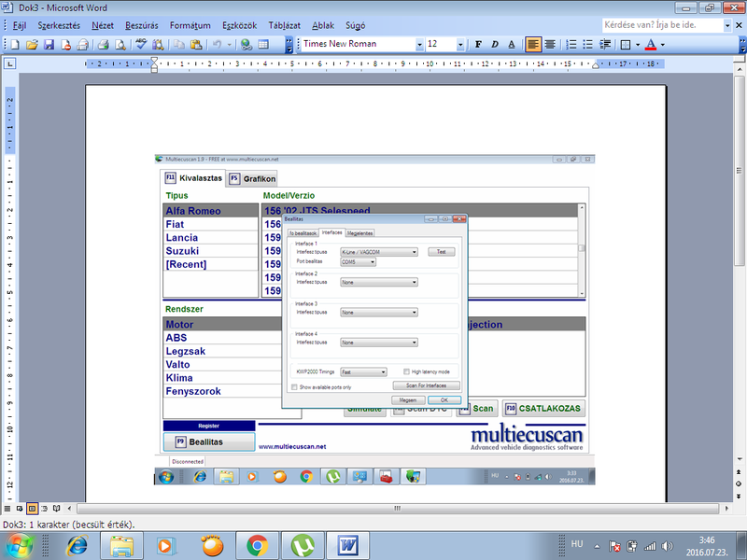Click the Permission icon in the toolbar
The height and width of the screenshot is (560, 747).
[x=65, y=45]
